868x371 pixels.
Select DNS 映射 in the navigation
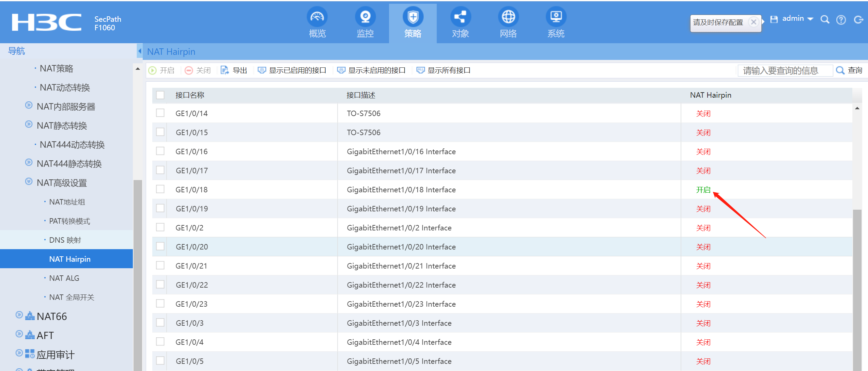pos(65,240)
